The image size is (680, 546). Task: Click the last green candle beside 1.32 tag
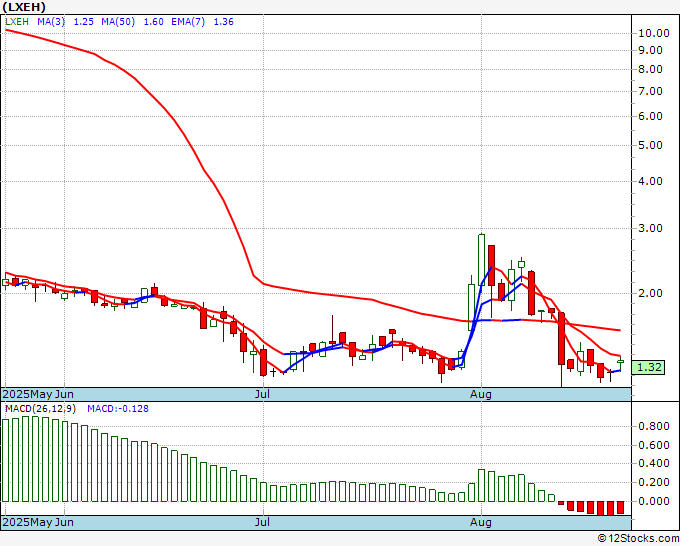pyautogui.click(x=621, y=361)
